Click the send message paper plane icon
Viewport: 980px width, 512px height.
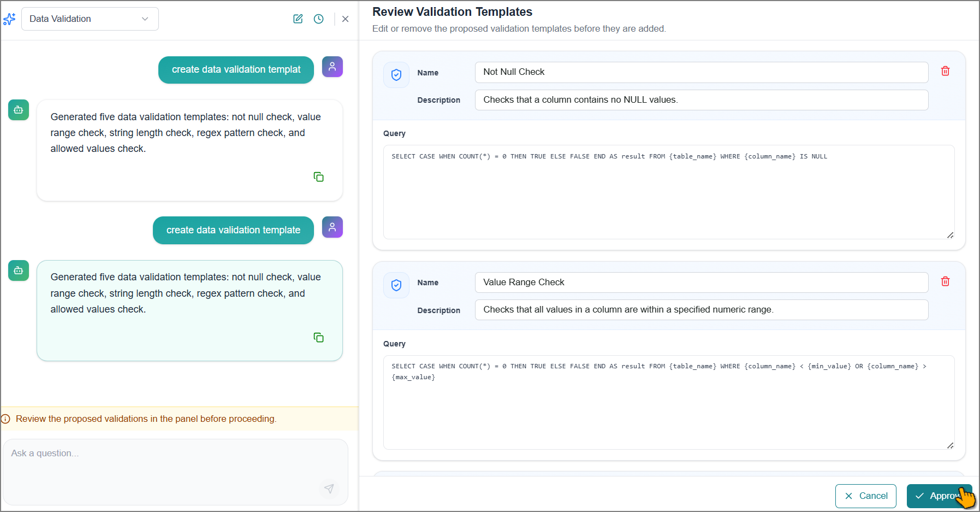(x=329, y=489)
